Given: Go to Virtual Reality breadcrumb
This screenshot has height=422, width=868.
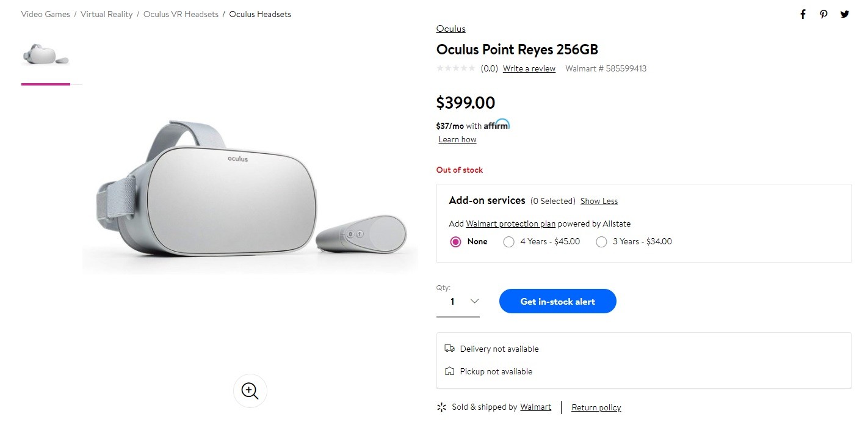Looking at the screenshot, I should click(x=107, y=14).
